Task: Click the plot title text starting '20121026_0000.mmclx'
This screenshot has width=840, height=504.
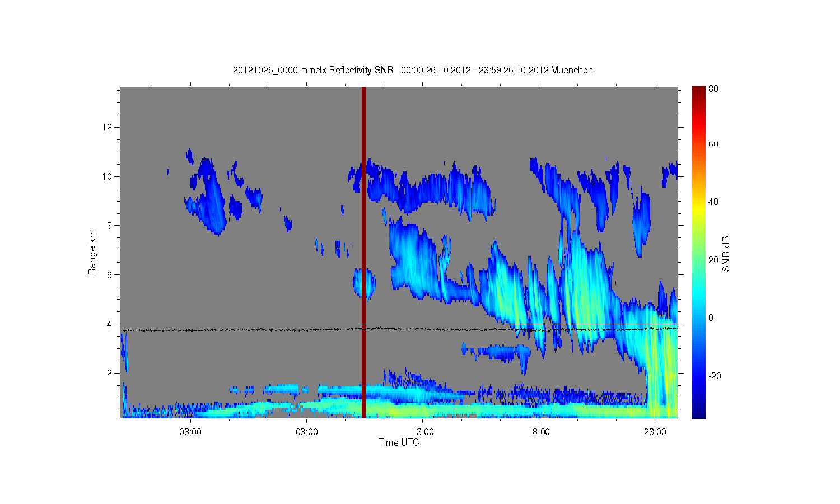Action: pyautogui.click(x=413, y=70)
